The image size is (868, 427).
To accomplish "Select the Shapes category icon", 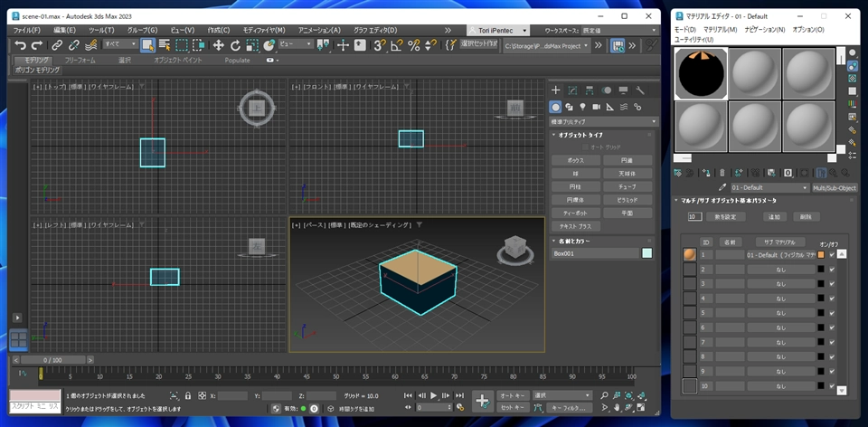I will coord(569,107).
